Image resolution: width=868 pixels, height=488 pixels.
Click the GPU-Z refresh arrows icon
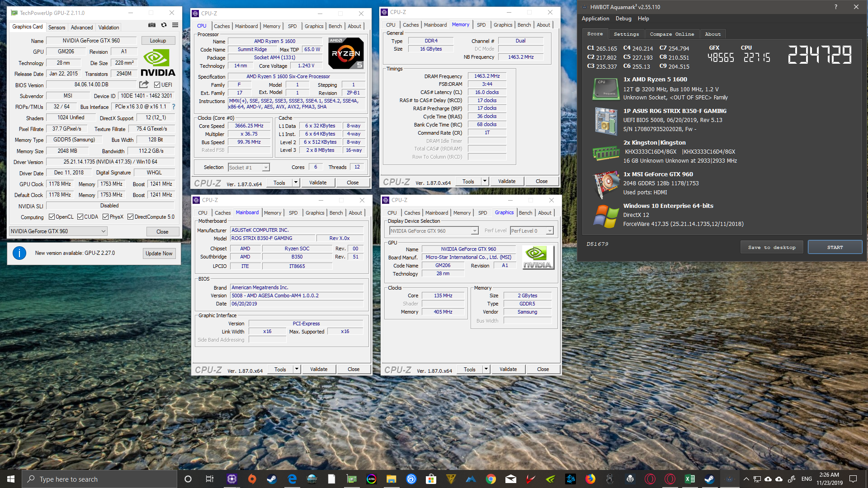coord(164,26)
